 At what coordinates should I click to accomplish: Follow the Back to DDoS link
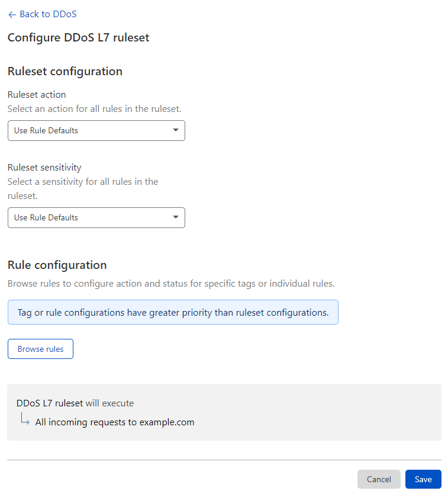[47, 14]
